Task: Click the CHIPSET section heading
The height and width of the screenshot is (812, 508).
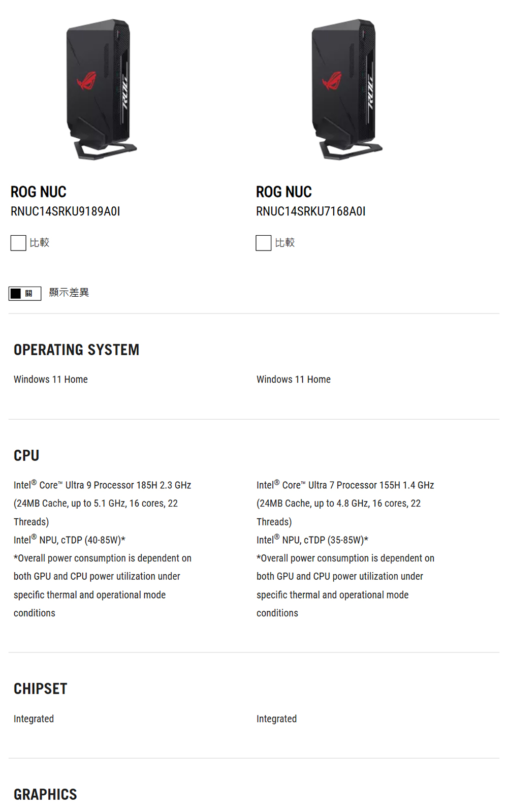Action: 41,689
